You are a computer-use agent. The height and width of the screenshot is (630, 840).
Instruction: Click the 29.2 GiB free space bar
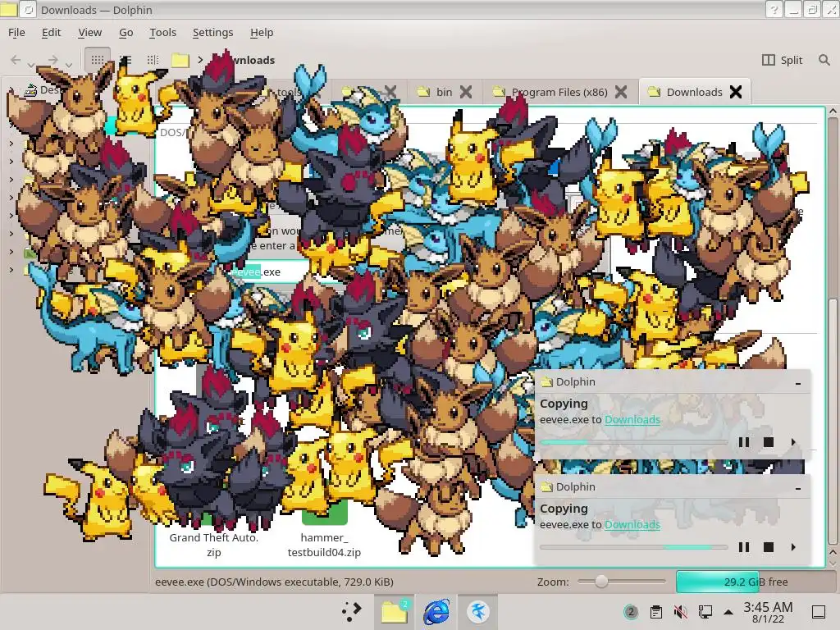pyautogui.click(x=754, y=582)
